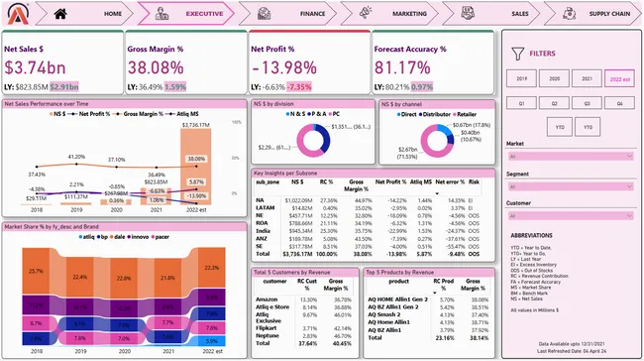Click the innovo brand legend entry
The width and height of the screenshot is (644, 361).
coord(138,237)
